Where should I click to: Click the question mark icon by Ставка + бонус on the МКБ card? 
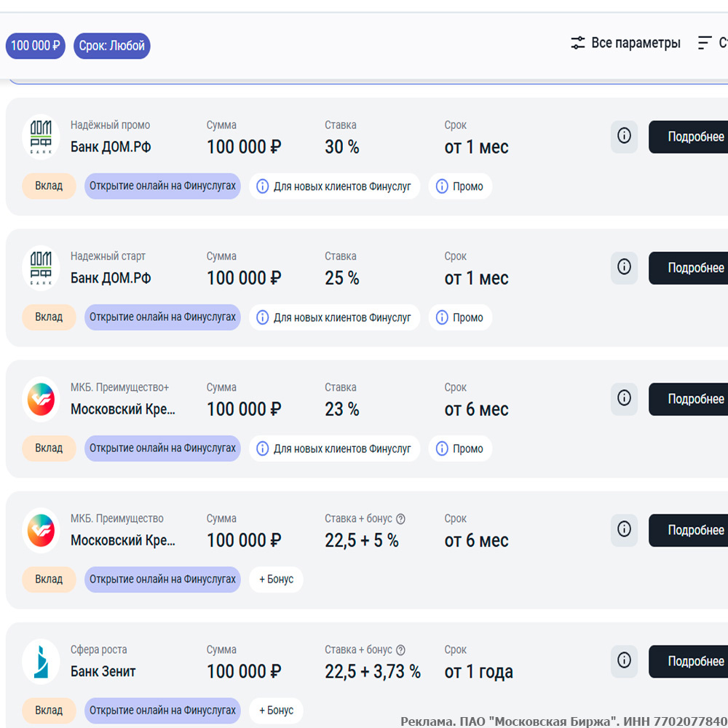pyautogui.click(x=400, y=518)
